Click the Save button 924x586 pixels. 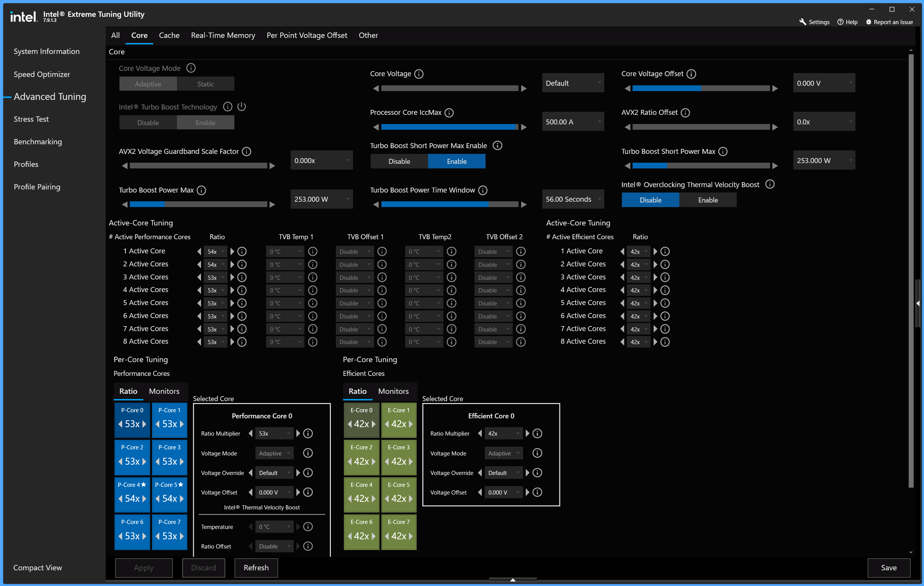click(x=888, y=567)
